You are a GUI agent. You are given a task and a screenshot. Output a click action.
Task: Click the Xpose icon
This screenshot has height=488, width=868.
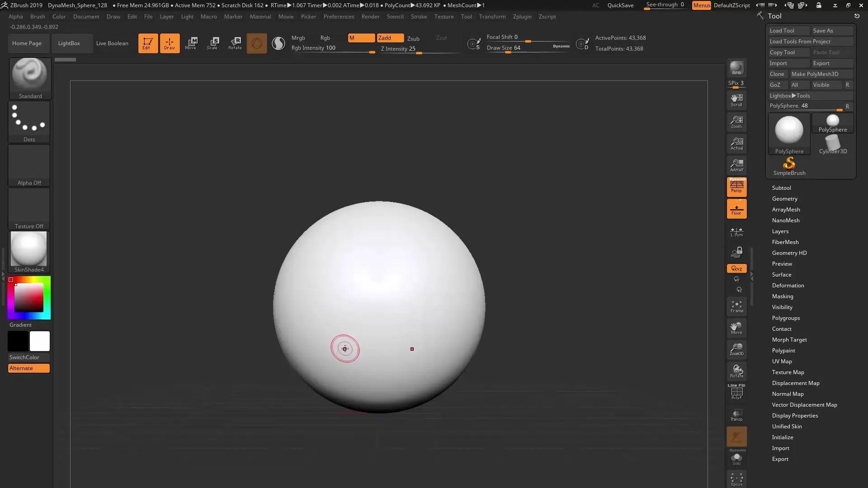pyautogui.click(x=736, y=479)
